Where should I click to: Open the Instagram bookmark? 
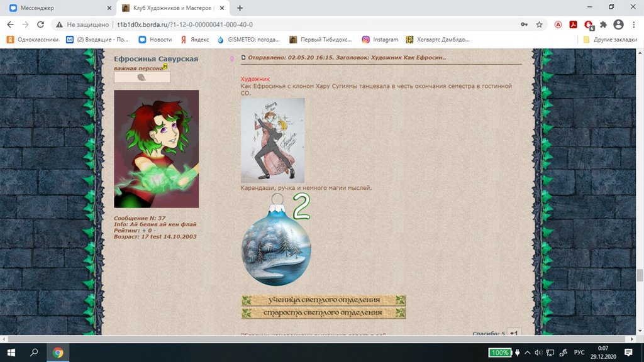click(x=380, y=40)
